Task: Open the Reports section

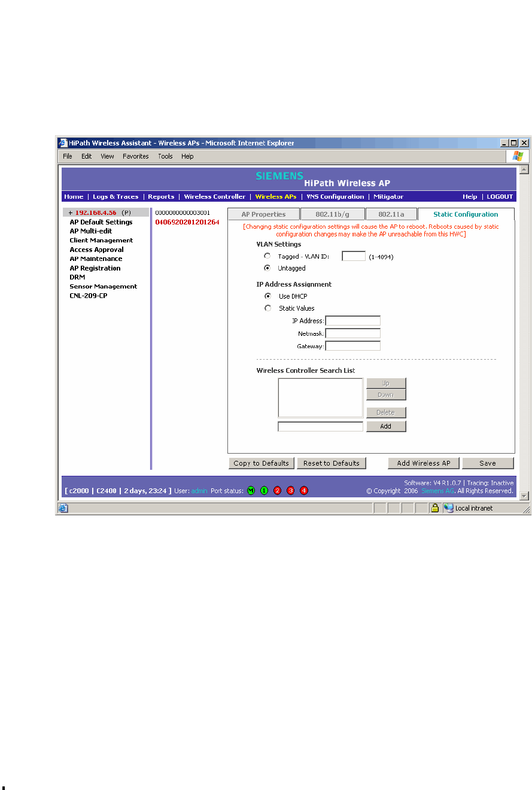Action: pyautogui.click(x=161, y=196)
